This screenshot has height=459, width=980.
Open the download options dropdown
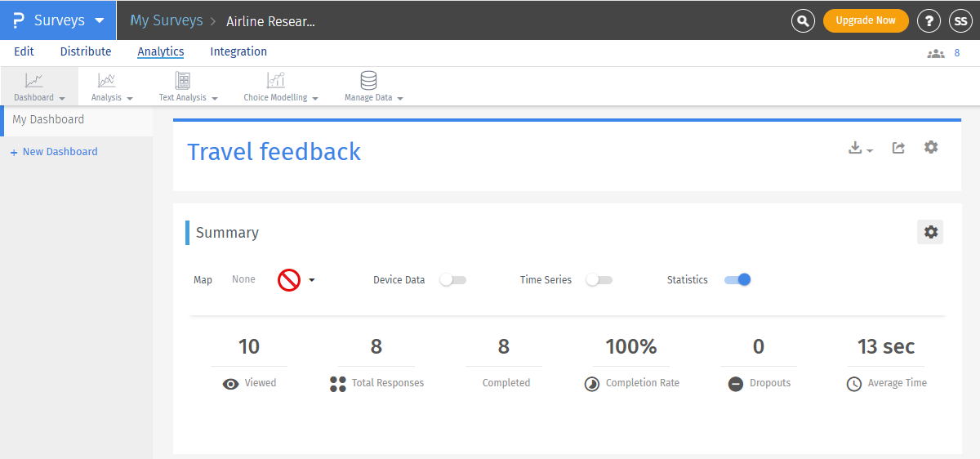click(x=861, y=148)
